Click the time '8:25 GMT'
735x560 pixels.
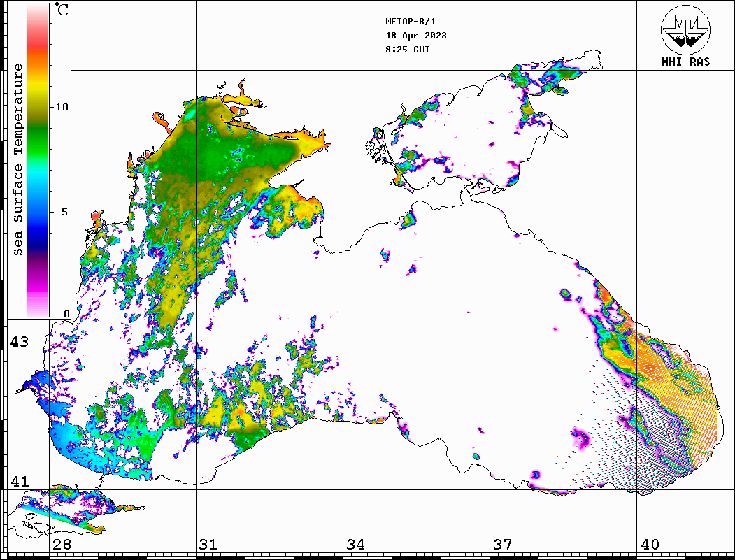(407, 49)
